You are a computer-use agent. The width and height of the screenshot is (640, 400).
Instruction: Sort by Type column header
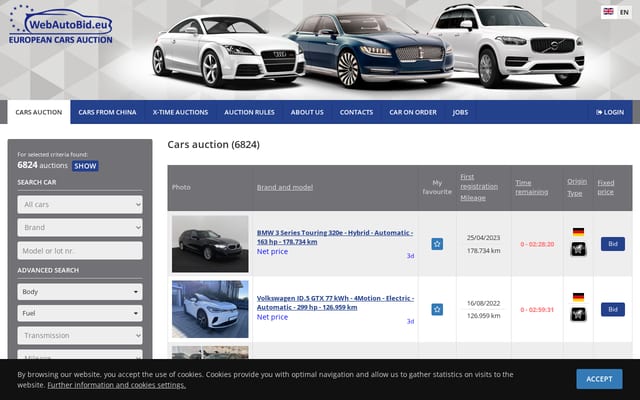(574, 193)
